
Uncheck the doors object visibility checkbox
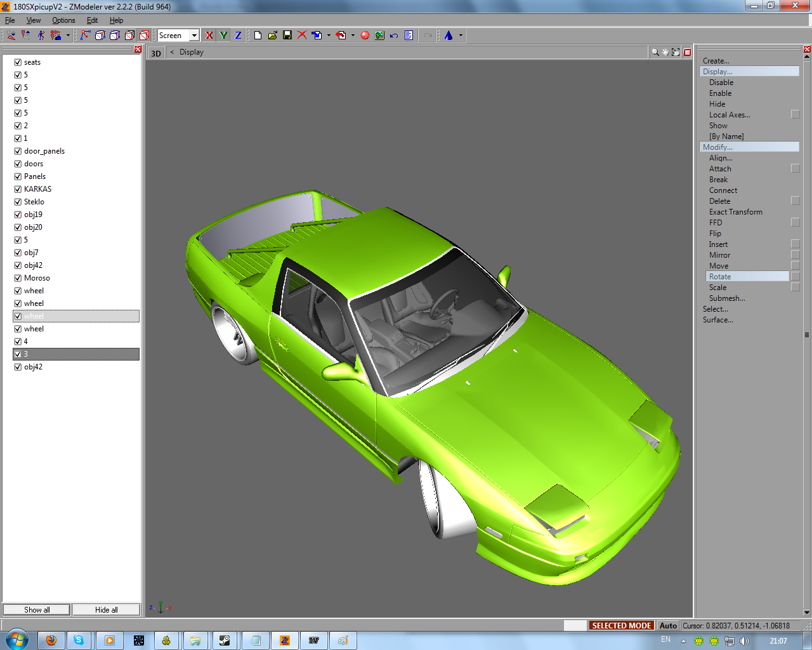[x=18, y=164]
